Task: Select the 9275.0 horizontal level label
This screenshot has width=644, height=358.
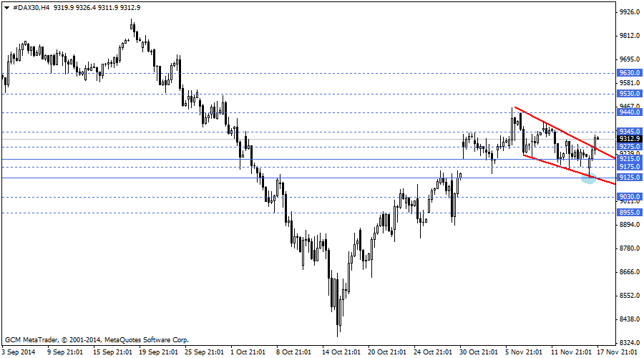Action: (x=630, y=146)
